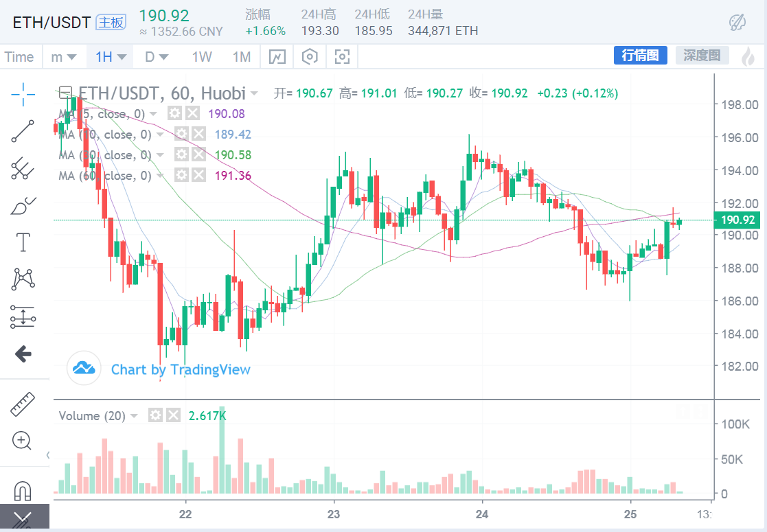
Task: Click the TradingView cloud logo
Action: (x=84, y=368)
